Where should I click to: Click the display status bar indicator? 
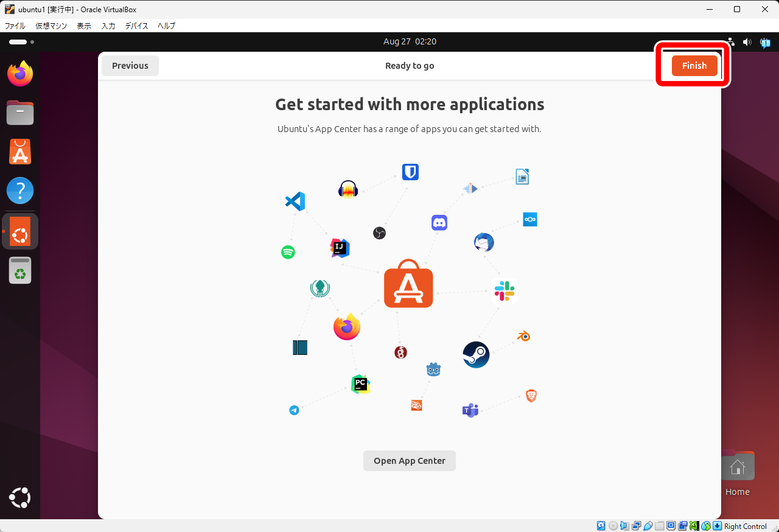(x=671, y=526)
